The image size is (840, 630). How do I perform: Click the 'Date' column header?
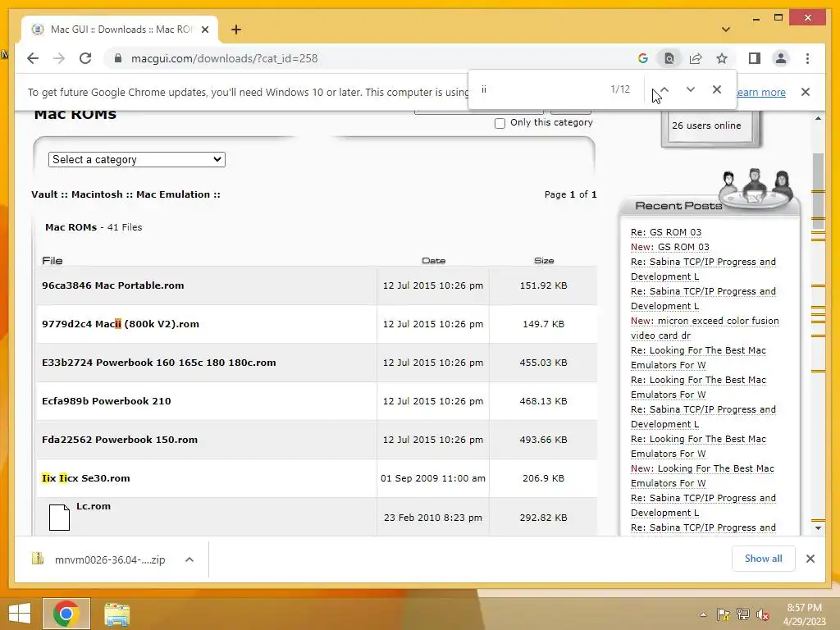433,260
